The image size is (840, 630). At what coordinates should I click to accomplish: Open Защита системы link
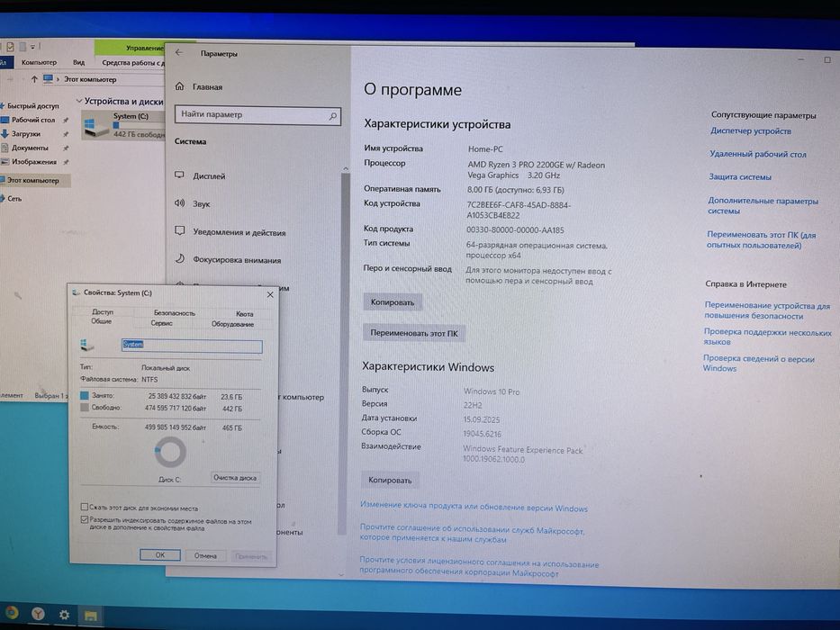[x=740, y=176]
